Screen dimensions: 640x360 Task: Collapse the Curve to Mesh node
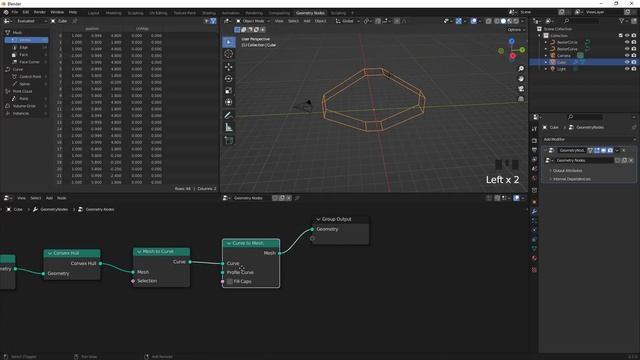(229, 243)
